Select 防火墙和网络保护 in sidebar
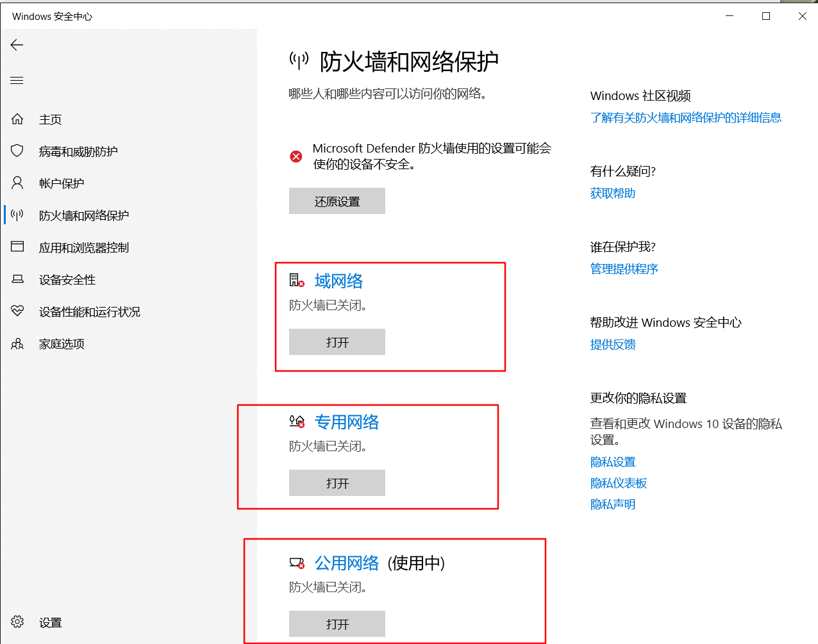 (84, 215)
